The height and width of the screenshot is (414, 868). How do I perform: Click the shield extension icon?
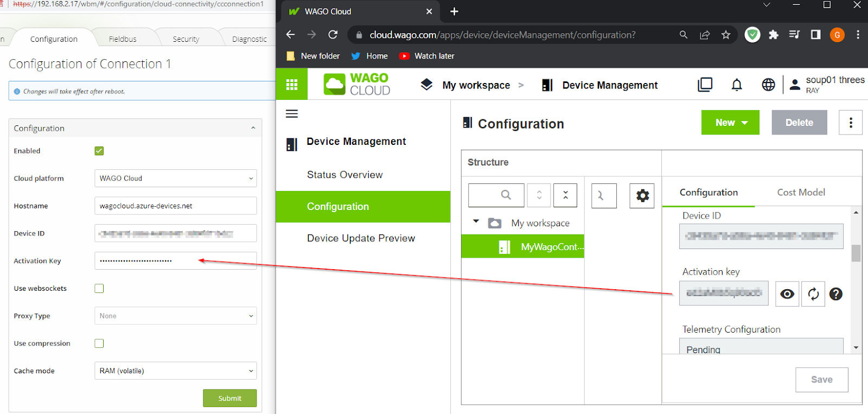tap(752, 35)
